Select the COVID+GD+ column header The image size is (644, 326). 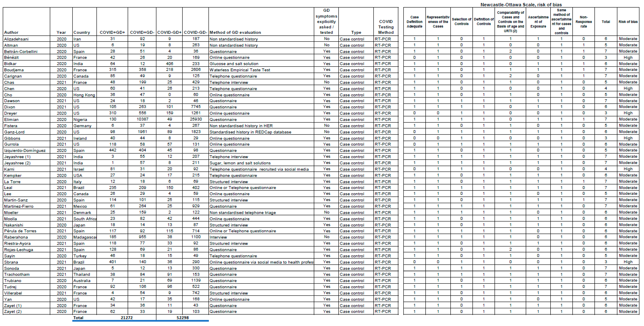click(112, 32)
